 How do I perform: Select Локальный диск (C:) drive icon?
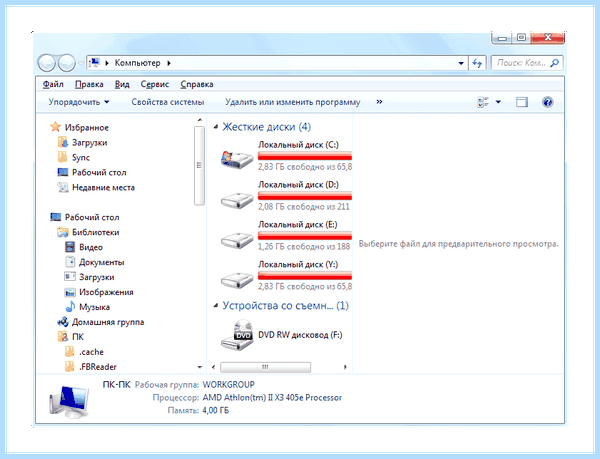point(237,159)
